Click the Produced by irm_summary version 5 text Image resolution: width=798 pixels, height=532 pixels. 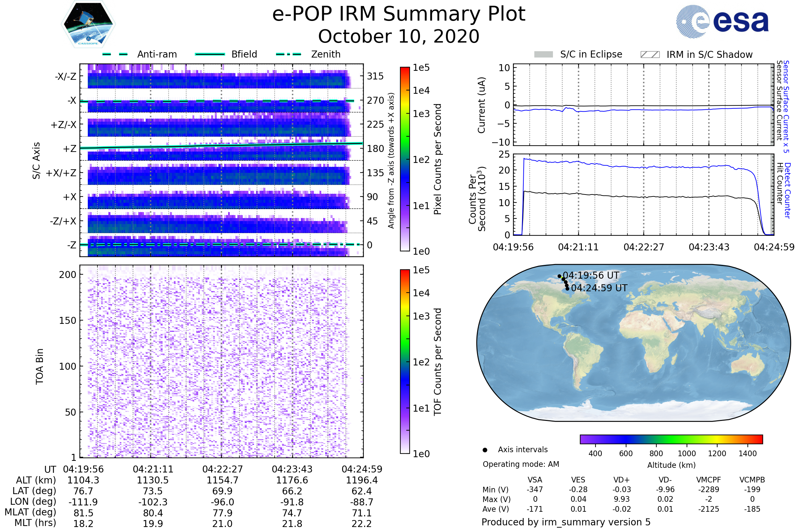566,522
